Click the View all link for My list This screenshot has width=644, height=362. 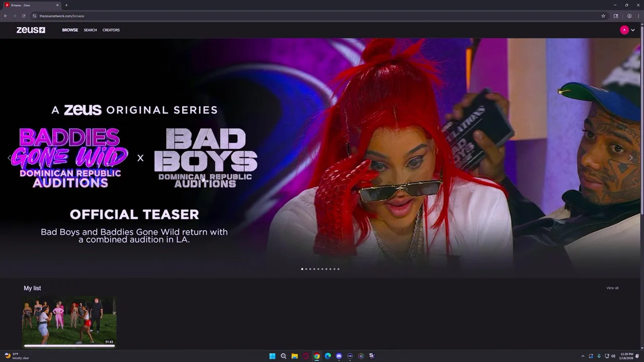612,288
